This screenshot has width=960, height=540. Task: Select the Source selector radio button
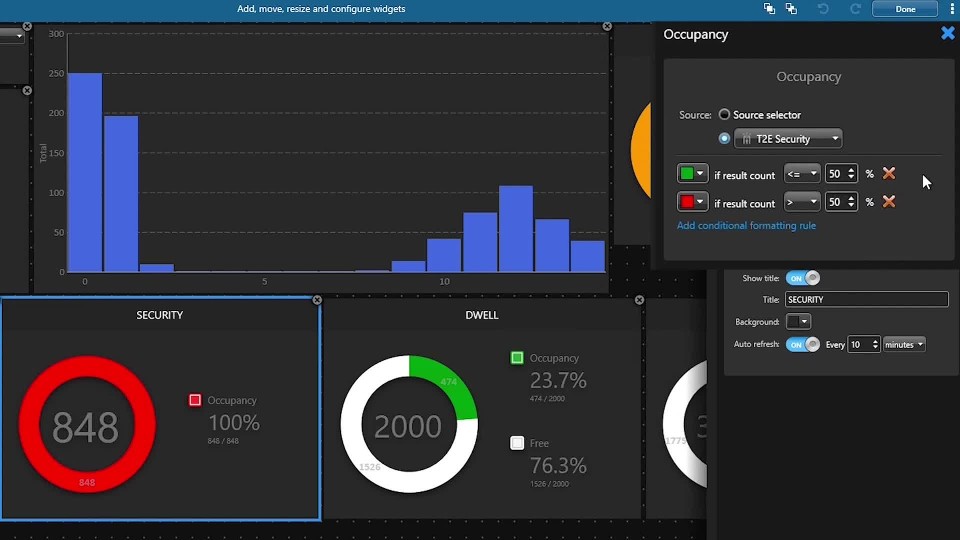pos(724,115)
